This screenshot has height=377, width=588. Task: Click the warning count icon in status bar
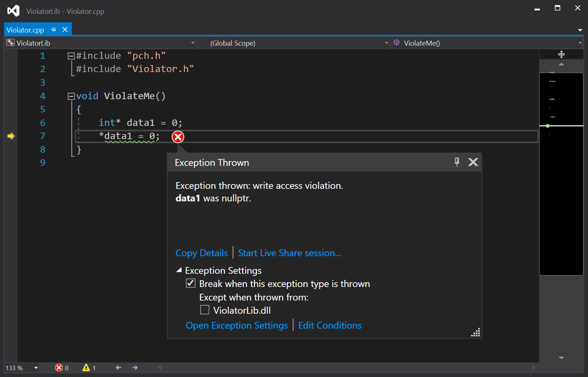point(86,368)
